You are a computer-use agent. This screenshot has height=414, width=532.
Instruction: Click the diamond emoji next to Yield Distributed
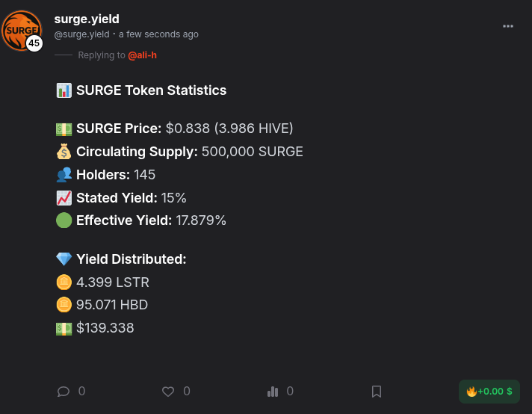point(64,259)
